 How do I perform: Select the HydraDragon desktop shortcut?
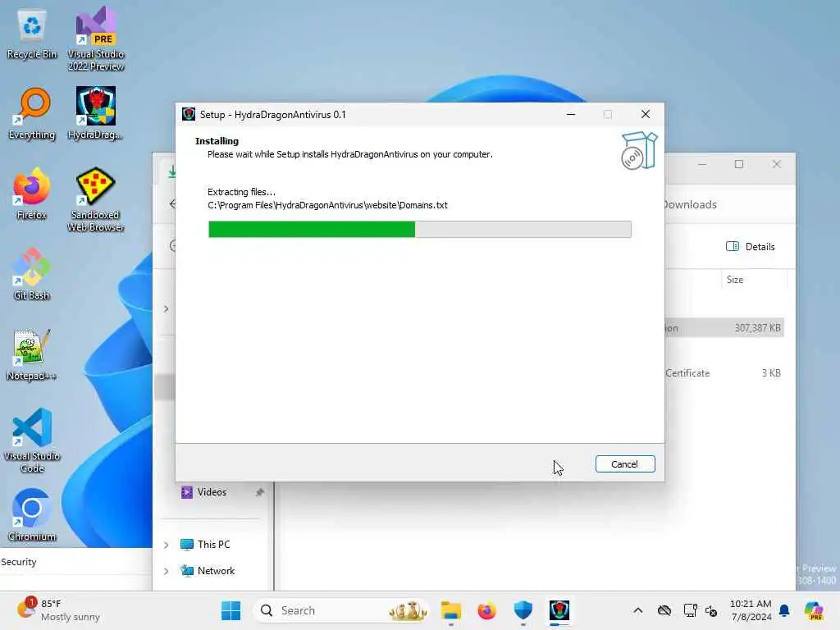point(95,113)
